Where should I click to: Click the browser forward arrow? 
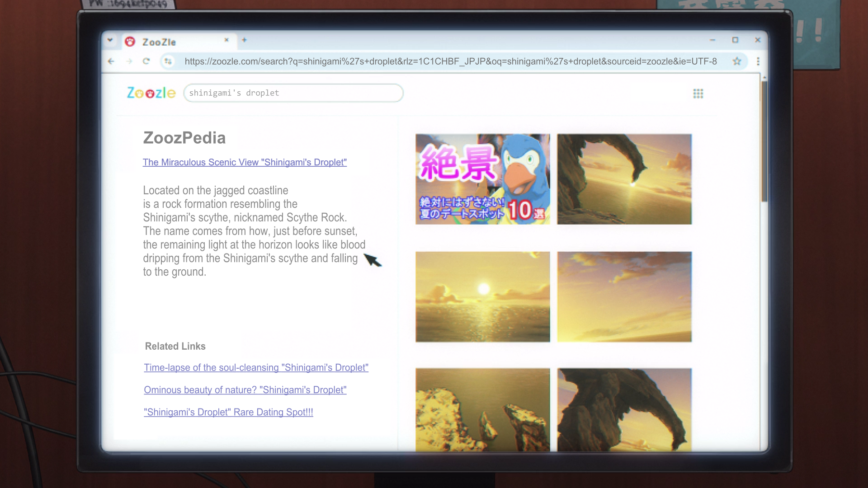129,61
